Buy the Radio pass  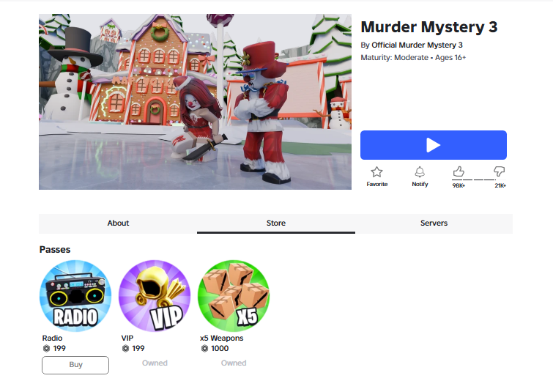[x=75, y=365]
